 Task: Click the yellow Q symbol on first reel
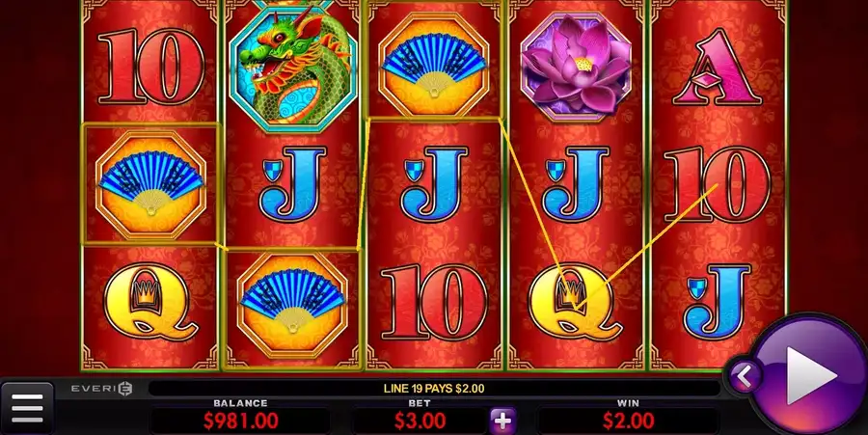(149, 302)
